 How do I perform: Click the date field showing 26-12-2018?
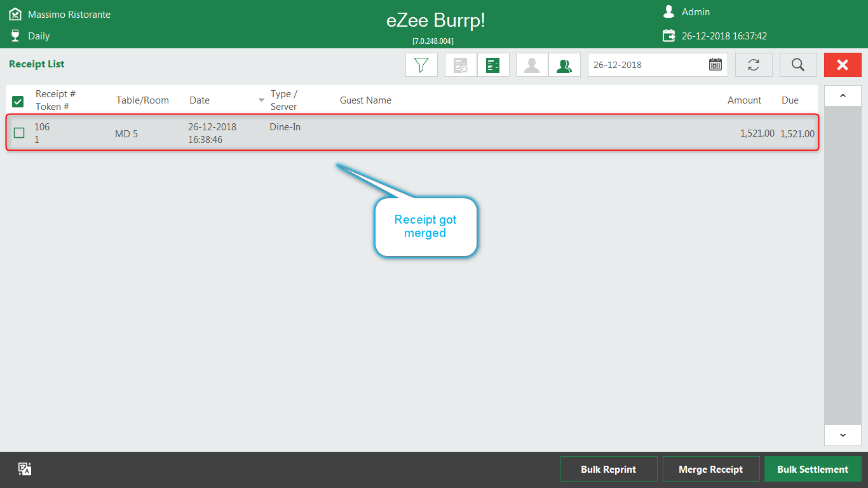tap(658, 65)
